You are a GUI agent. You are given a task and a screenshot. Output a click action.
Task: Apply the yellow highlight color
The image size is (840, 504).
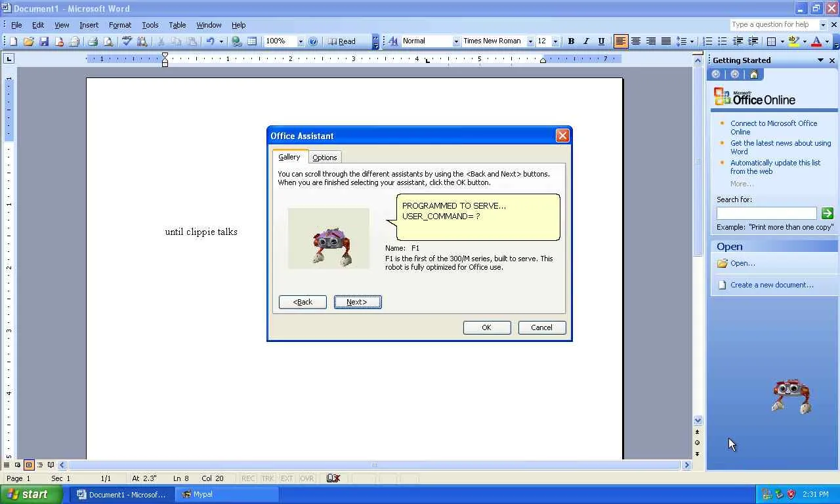point(794,41)
